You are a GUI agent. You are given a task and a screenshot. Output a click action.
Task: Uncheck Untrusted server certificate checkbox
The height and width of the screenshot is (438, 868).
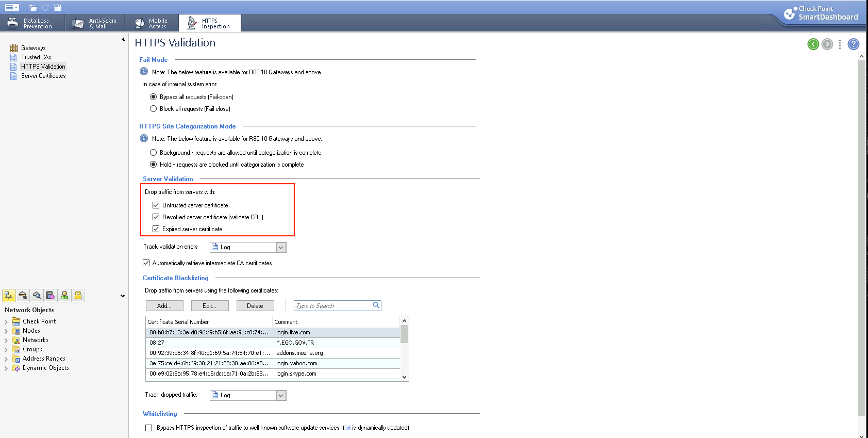(156, 205)
